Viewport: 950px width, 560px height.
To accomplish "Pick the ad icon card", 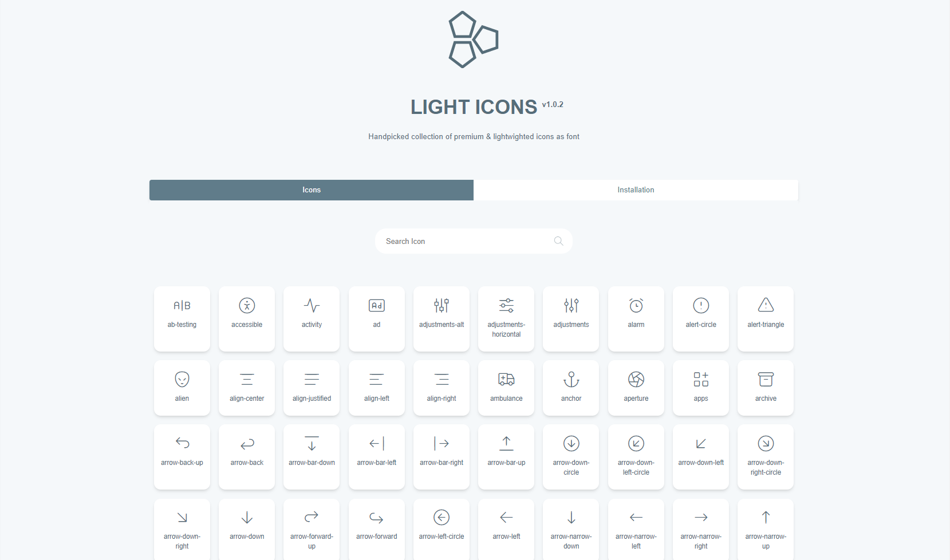I will click(377, 318).
